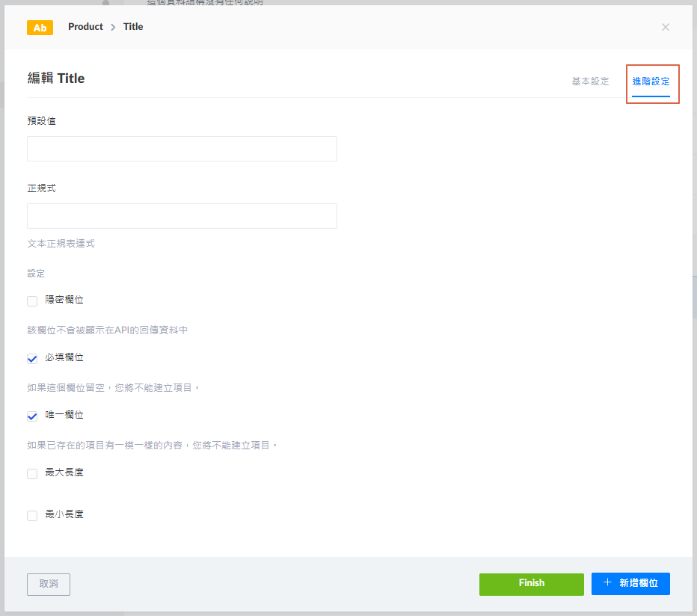Click the yellow Ab text field icon
Screen dimensions: 697x616
40,28
